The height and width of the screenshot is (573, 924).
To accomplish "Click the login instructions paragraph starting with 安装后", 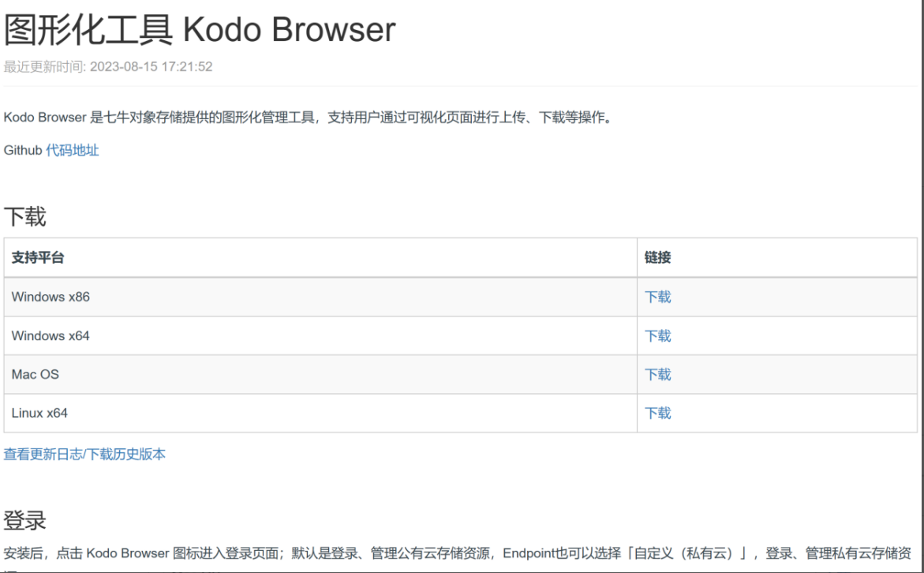I will [316, 553].
